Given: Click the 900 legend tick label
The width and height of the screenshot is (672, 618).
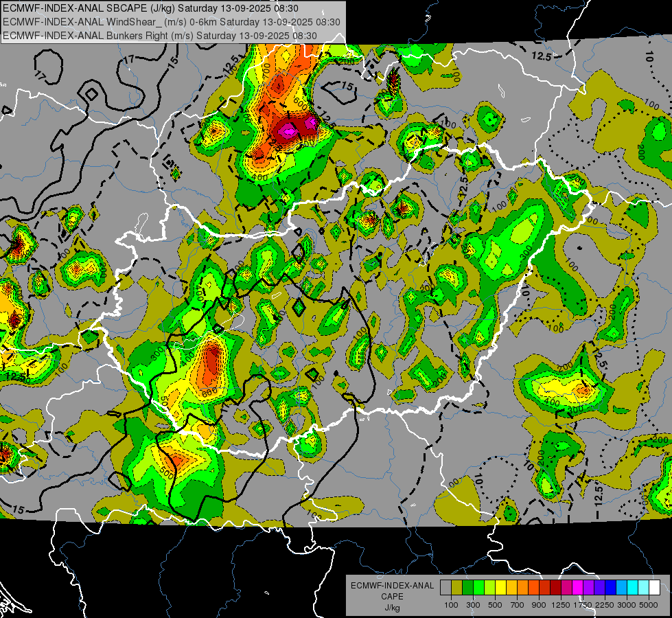Looking at the screenshot, I should pos(539,605).
